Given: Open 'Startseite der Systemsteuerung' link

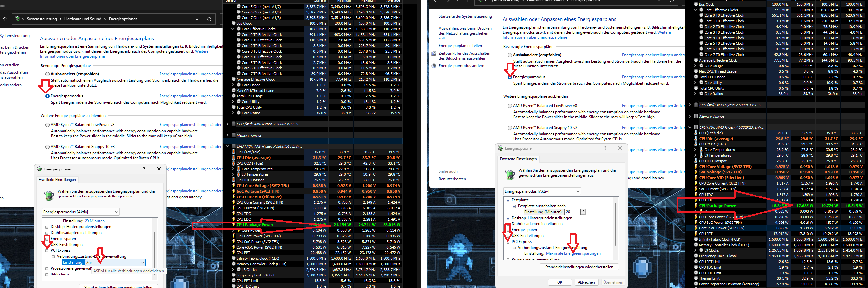Looking at the screenshot, I should (x=465, y=16).
